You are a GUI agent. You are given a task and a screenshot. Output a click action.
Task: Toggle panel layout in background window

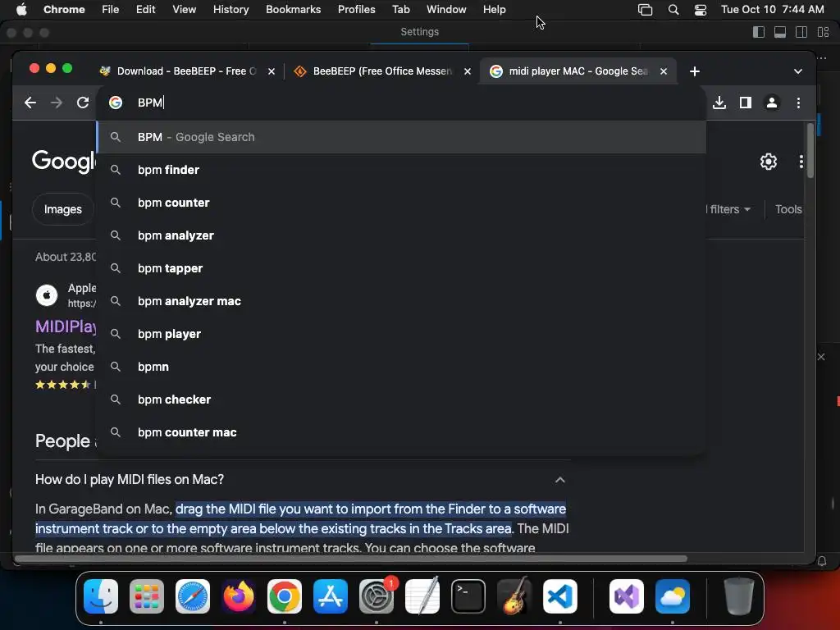[780, 32]
